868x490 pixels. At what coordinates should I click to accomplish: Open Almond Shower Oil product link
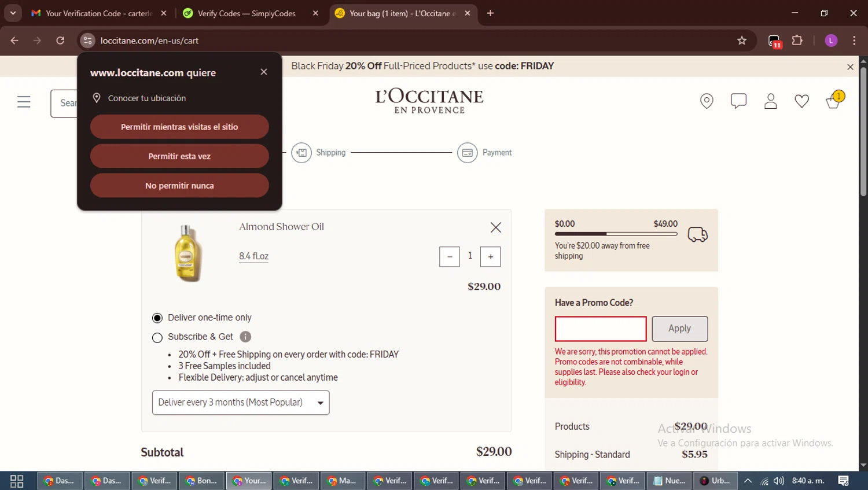pyautogui.click(x=281, y=227)
